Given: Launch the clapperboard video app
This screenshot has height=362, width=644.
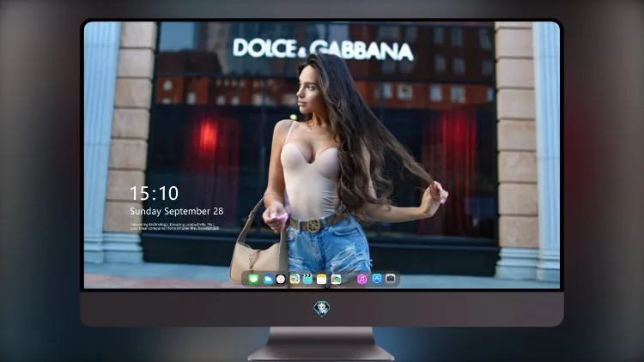Looking at the screenshot, I should coord(307,280).
